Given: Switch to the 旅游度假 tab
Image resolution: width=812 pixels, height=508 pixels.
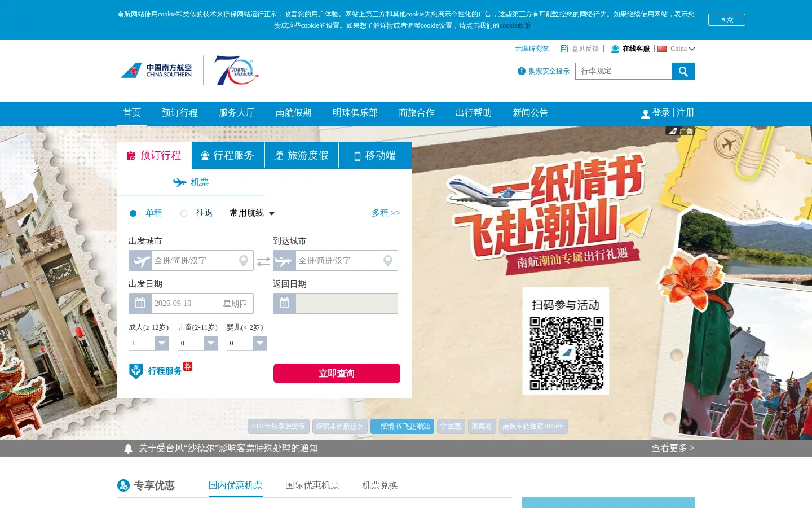Looking at the screenshot, I should pos(302,155).
